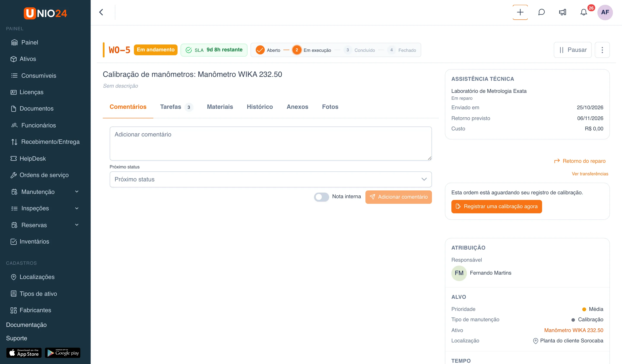The width and height of the screenshot is (622, 364).
Task: Switch to the Anexos tab
Action: point(297,107)
